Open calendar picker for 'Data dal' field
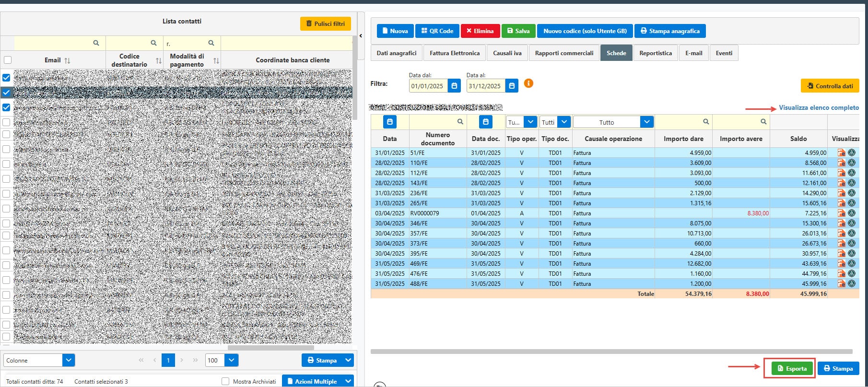 click(x=454, y=86)
